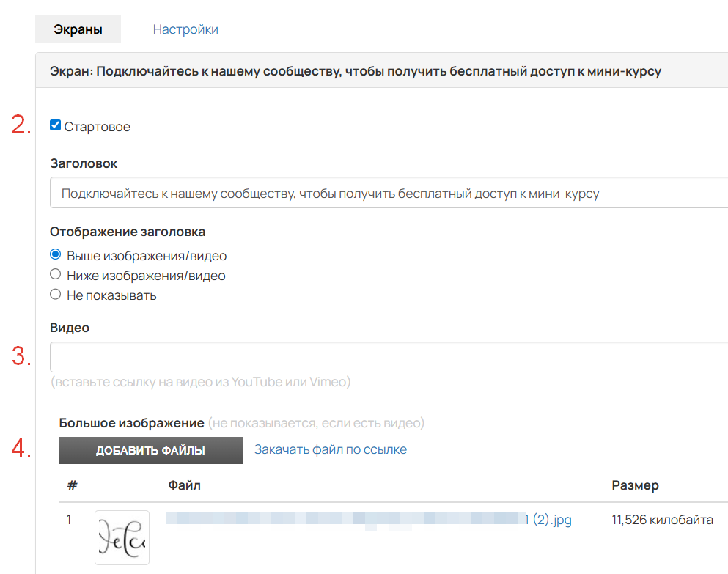Viewport: 728px width, 574px height.
Task: Open the (2).jpg file link
Action: [x=551, y=520]
